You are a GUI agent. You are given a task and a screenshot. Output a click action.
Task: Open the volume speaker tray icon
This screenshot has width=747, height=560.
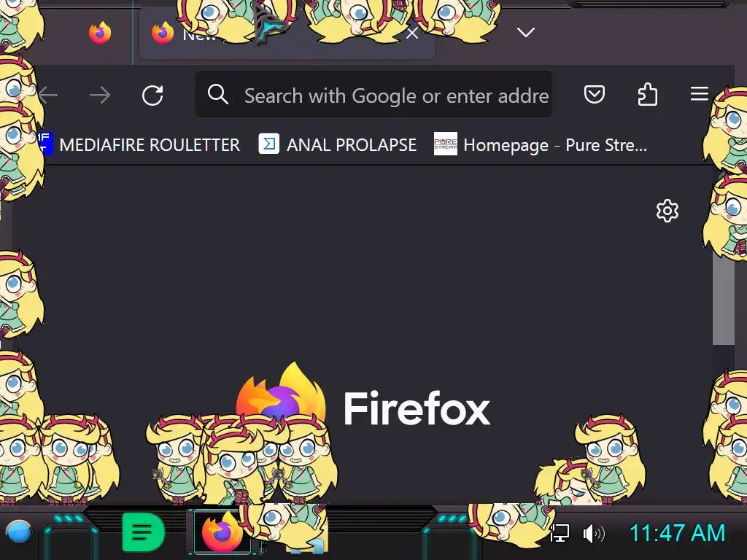tap(594, 533)
